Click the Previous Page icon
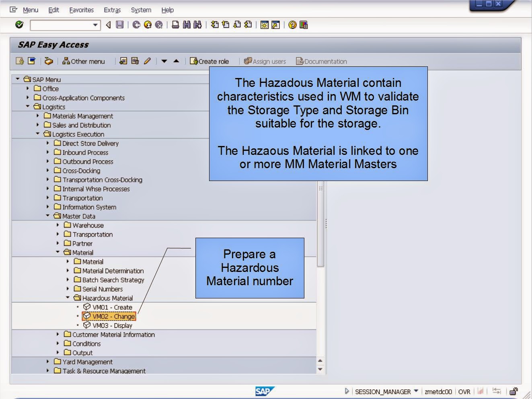Viewport: 532px width, 399px height. tap(226, 25)
